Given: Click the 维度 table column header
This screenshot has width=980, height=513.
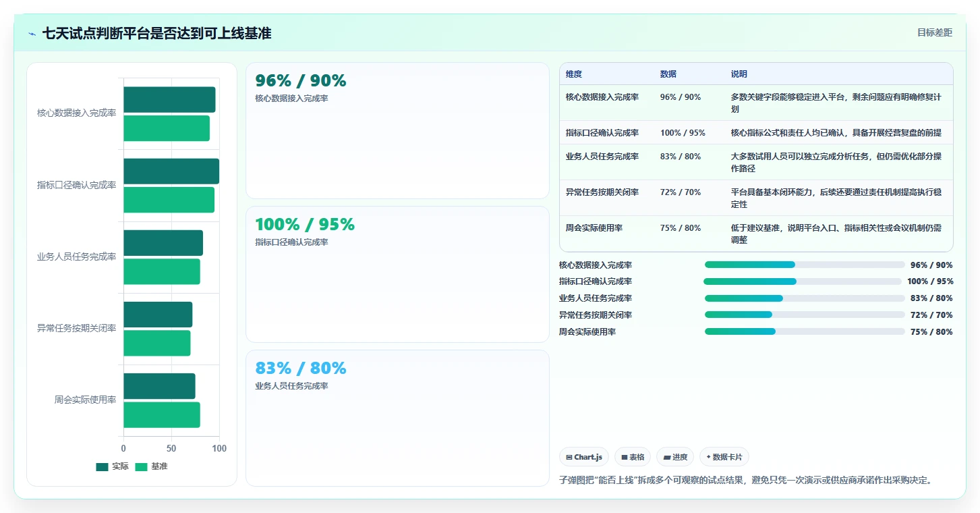Looking at the screenshot, I should (574, 74).
